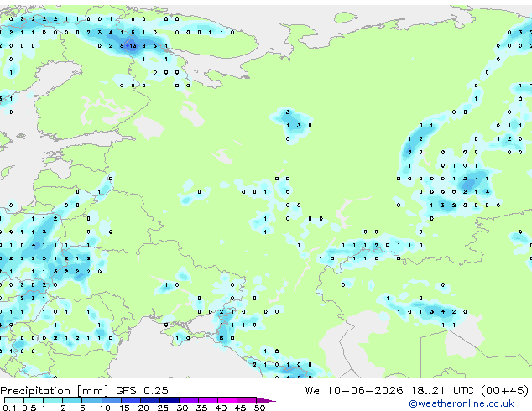The width and height of the screenshot is (532, 411).
Task: Select legend swatch between 1 and 2
Action: pyautogui.click(x=53, y=400)
